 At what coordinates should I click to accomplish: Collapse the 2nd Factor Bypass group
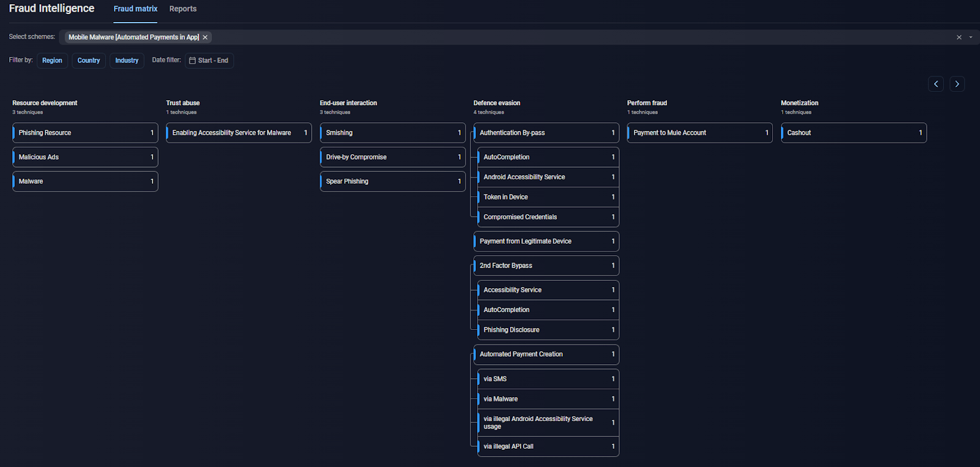546,266
